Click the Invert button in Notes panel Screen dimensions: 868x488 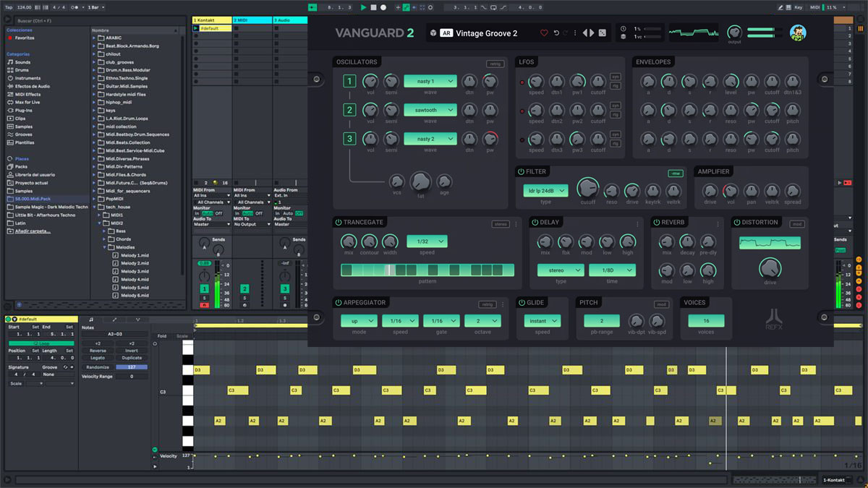pos(132,350)
